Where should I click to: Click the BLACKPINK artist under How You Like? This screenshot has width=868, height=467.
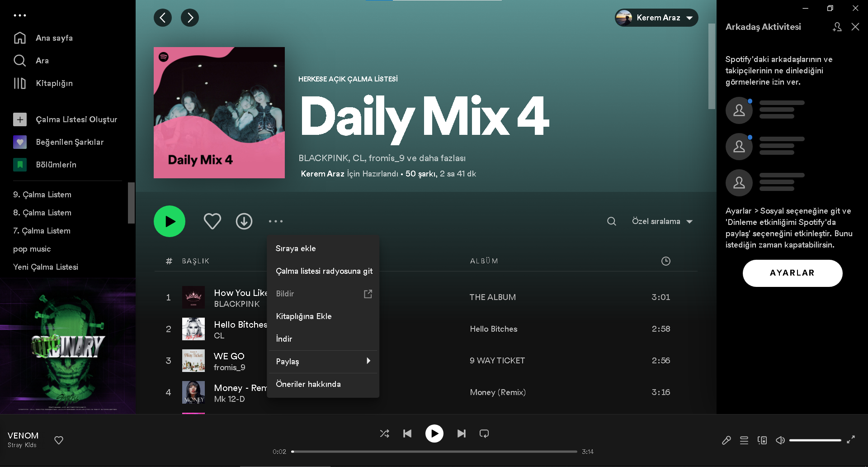237,304
